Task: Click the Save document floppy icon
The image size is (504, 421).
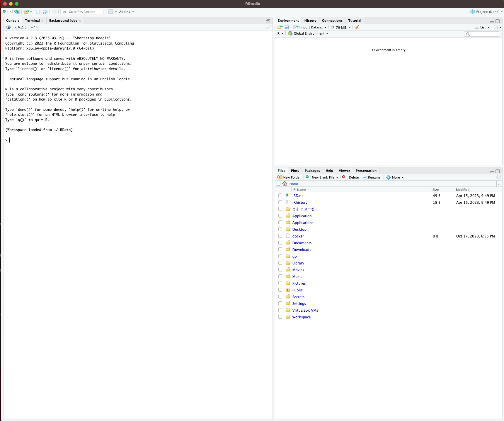Action: click(38, 12)
